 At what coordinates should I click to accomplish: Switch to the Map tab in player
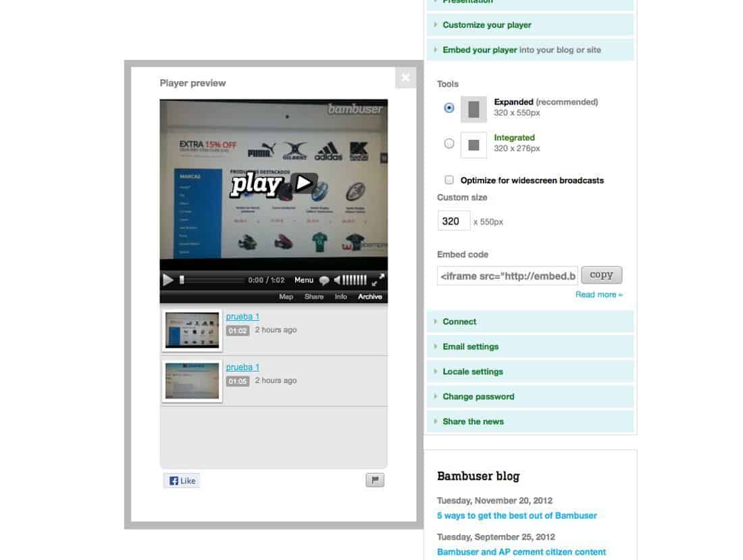pyautogui.click(x=286, y=297)
